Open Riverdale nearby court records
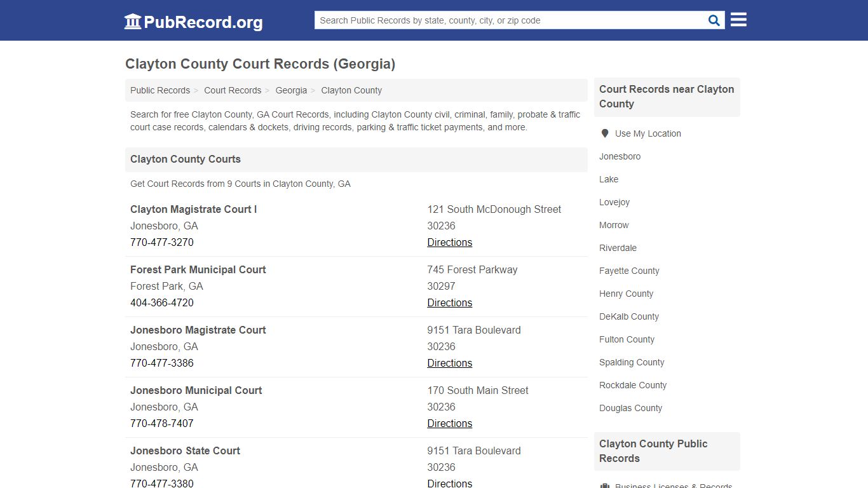Image resolution: width=868 pixels, height=488 pixels. pos(618,248)
